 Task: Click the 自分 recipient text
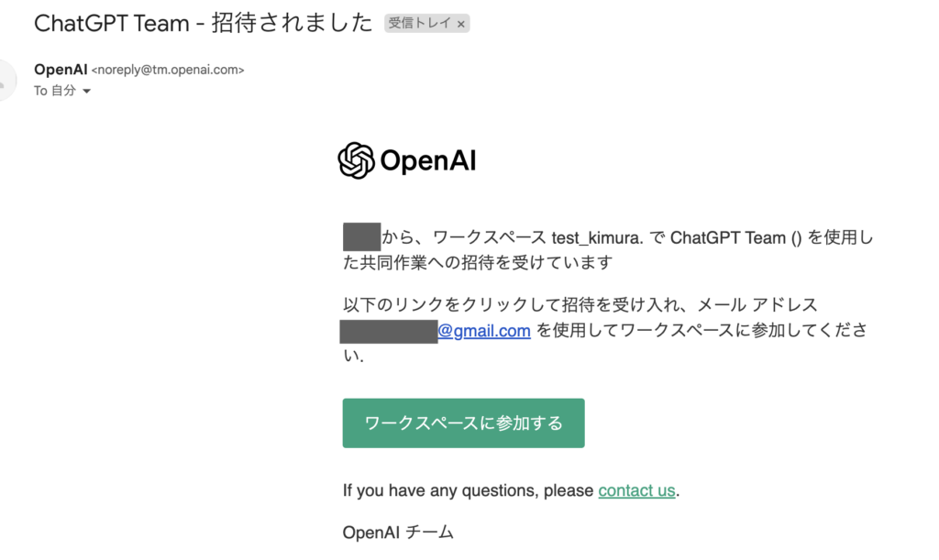click(62, 91)
